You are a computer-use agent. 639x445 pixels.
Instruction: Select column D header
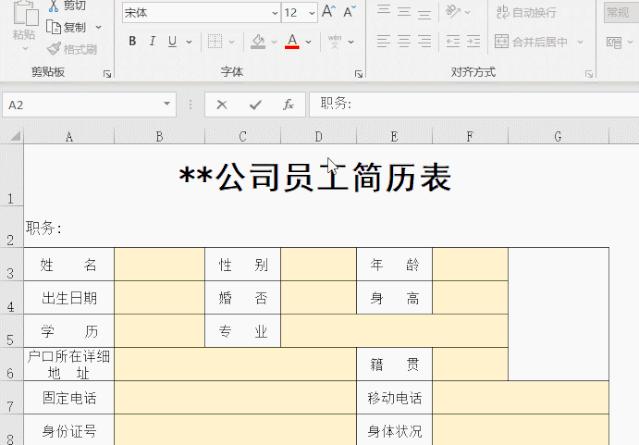pyautogui.click(x=319, y=136)
